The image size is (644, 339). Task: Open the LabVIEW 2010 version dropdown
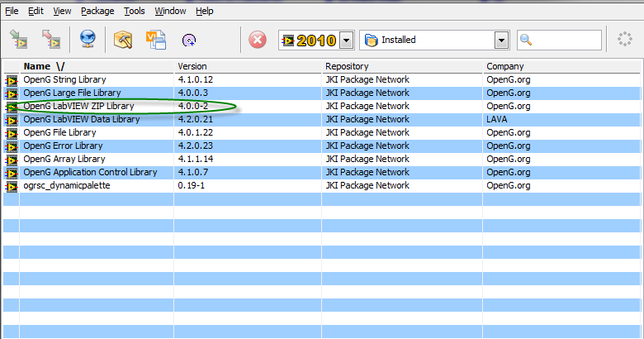coord(346,41)
